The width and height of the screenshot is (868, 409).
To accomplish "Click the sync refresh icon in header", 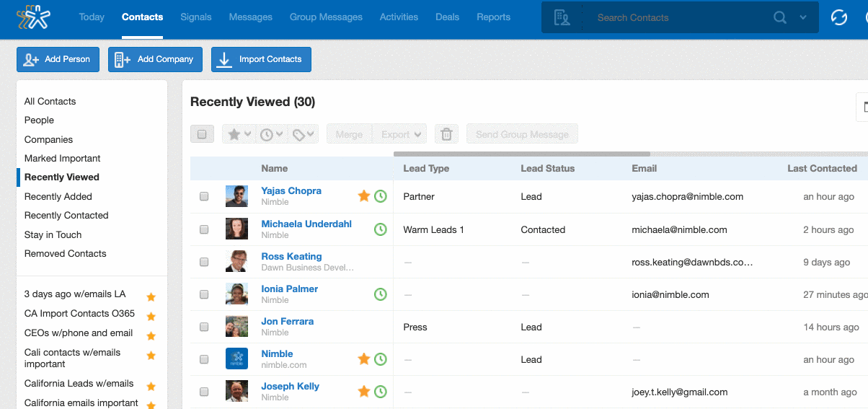I will 838,17.
